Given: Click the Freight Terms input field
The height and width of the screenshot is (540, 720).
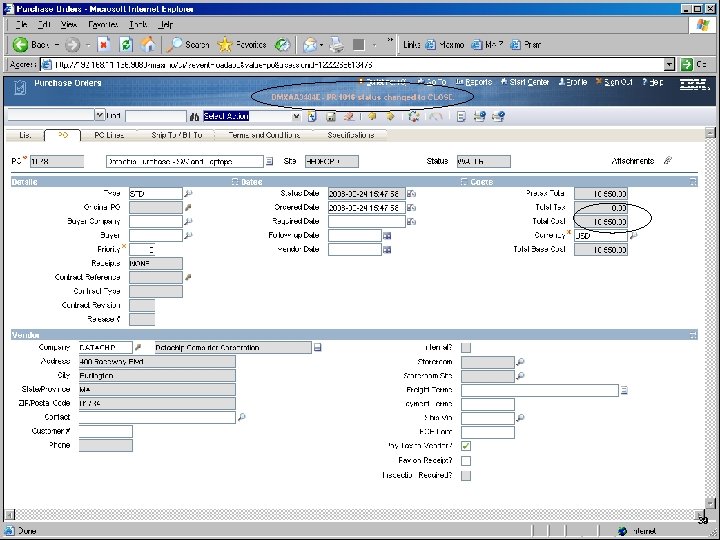Looking at the screenshot, I should tap(540, 390).
